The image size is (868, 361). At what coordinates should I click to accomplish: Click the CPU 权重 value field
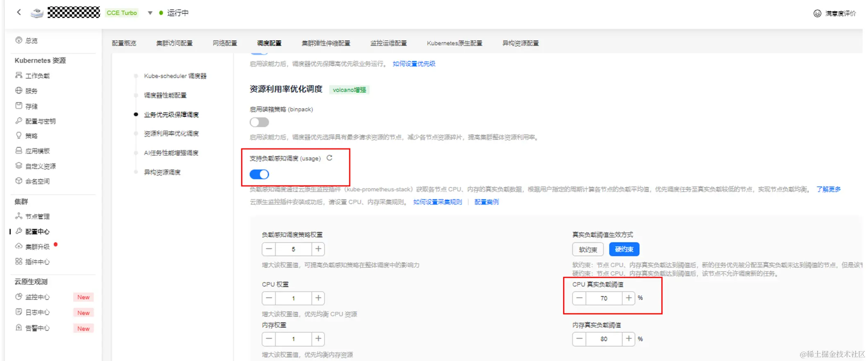click(293, 298)
